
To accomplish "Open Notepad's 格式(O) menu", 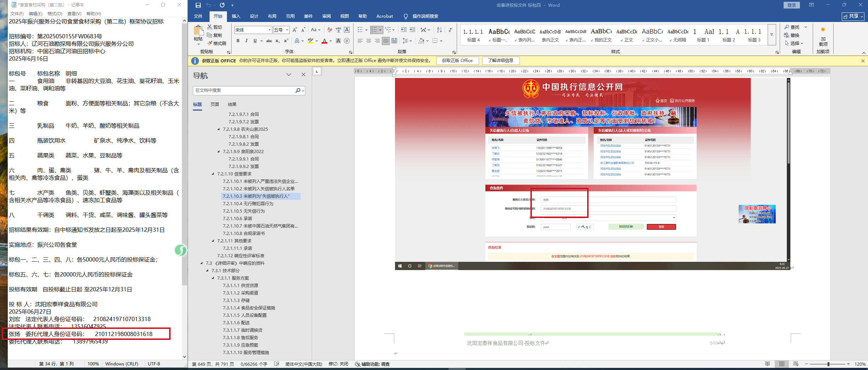I will pyautogui.click(x=55, y=14).
